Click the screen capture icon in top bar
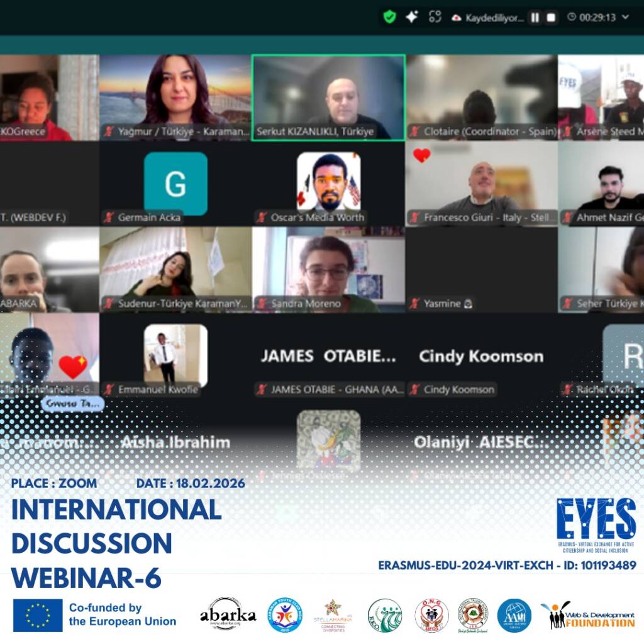 click(x=435, y=17)
